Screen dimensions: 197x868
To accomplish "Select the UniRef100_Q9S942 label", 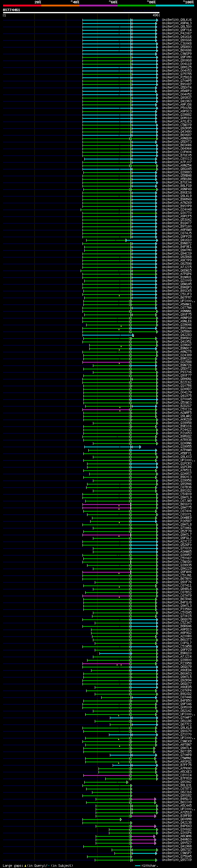I will point(176,782).
